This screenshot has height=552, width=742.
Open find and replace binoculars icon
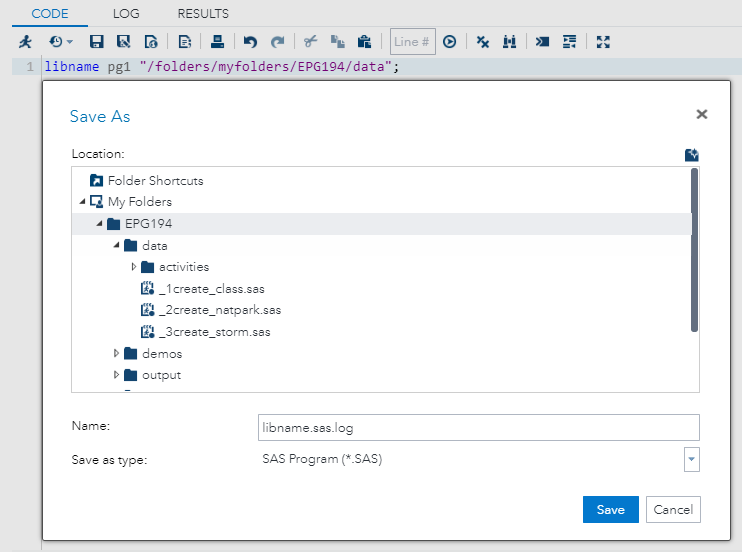[x=509, y=42]
